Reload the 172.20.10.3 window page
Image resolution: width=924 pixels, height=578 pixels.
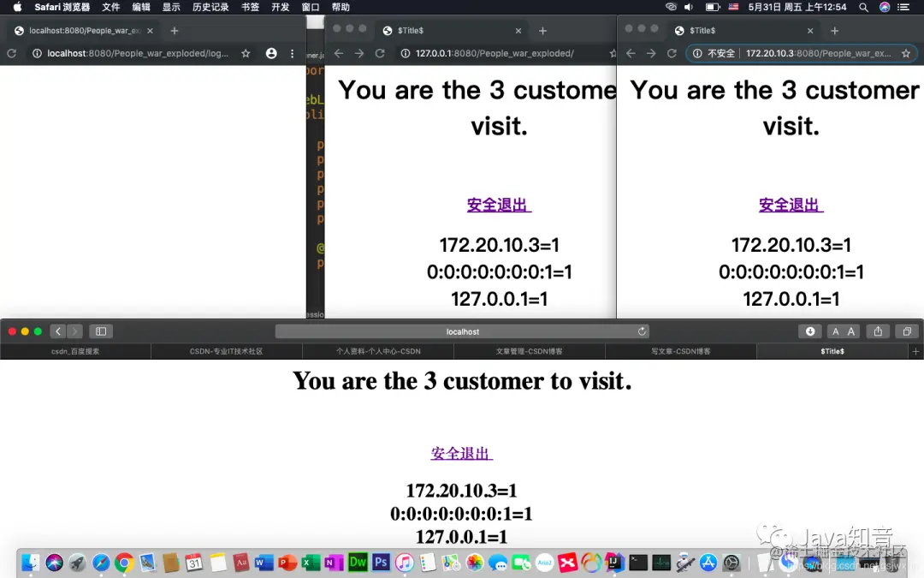pos(672,54)
